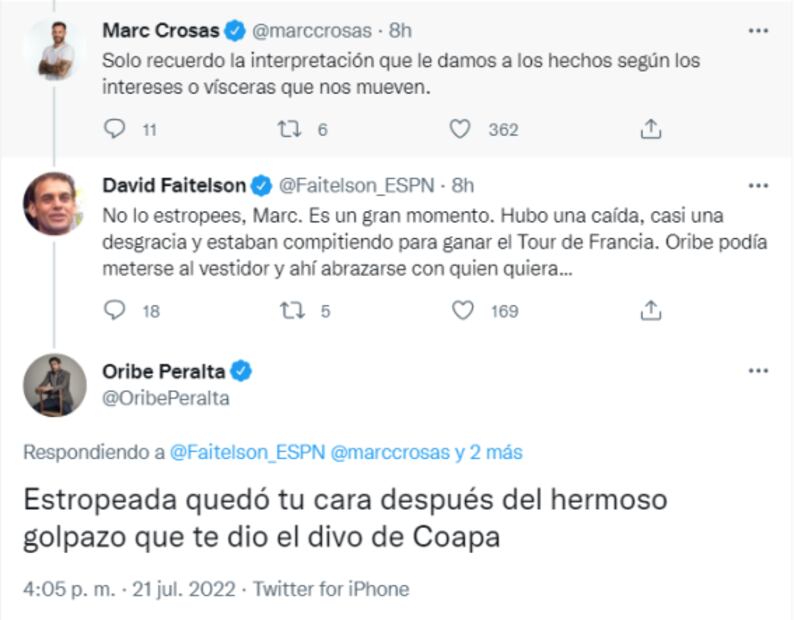Click the Oribe Peralta display name
The height and width of the screenshot is (620, 794).
pos(163,372)
